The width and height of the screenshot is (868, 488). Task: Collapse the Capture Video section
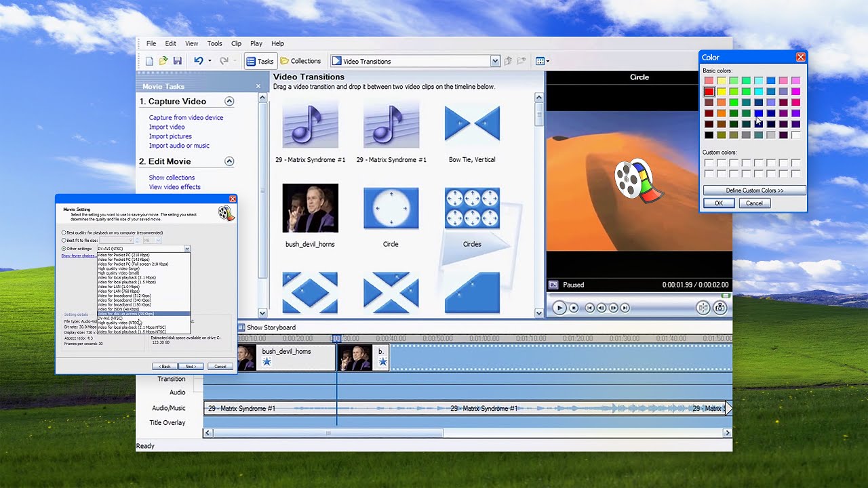(229, 101)
